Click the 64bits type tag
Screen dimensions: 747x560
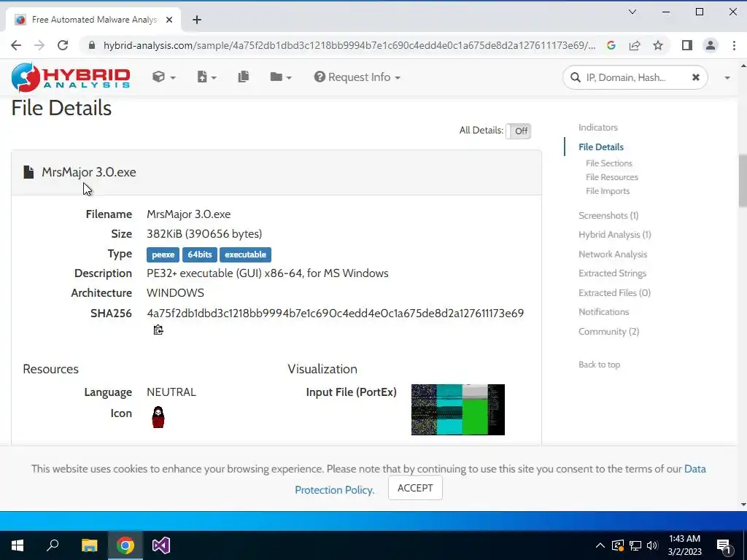point(200,254)
